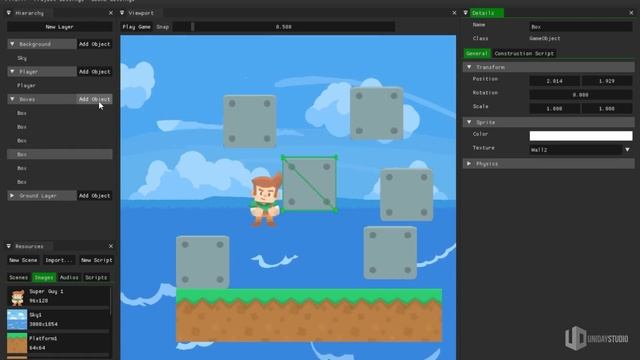Viewport: 640px width, 360px height.
Task: Open the Audios resources tab
Action: tap(69, 278)
